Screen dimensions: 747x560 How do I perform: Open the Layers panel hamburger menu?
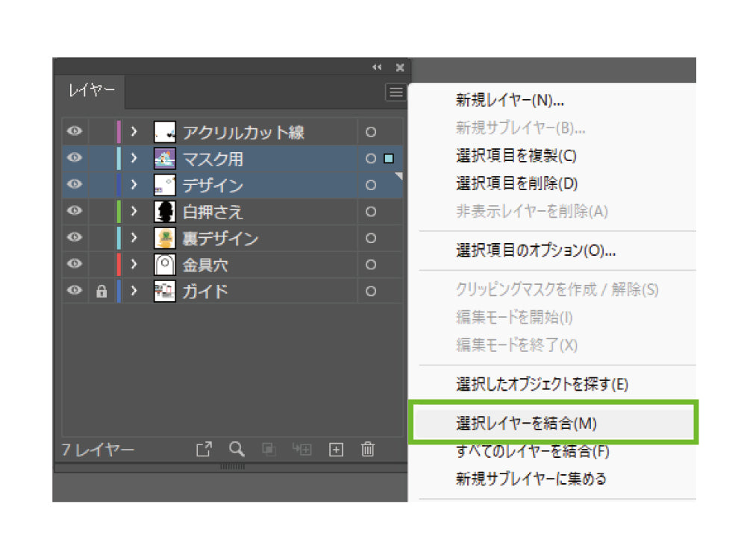click(x=396, y=92)
